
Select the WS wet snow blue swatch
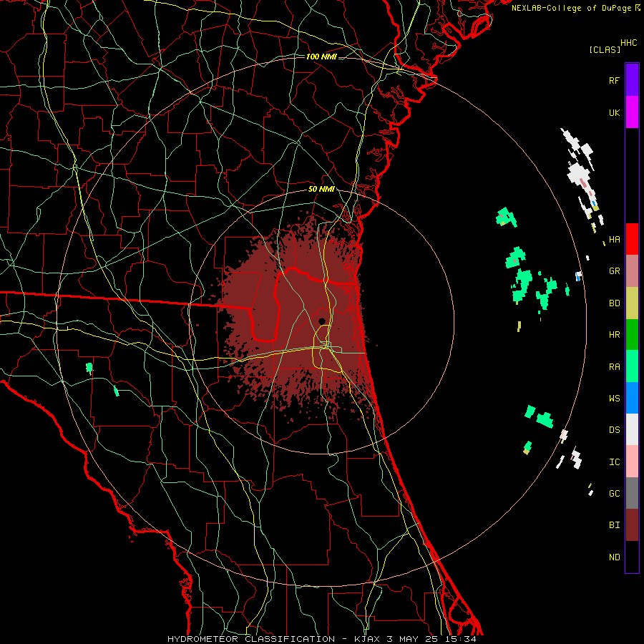coord(632,398)
